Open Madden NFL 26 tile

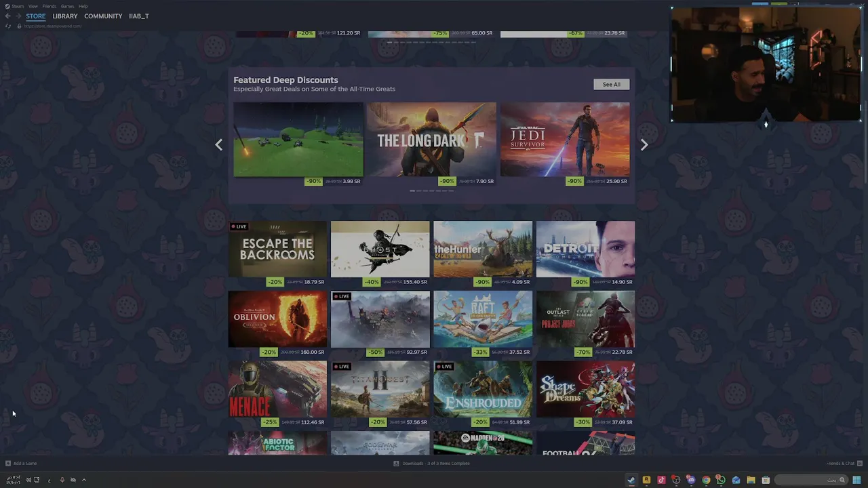pyautogui.click(x=483, y=443)
